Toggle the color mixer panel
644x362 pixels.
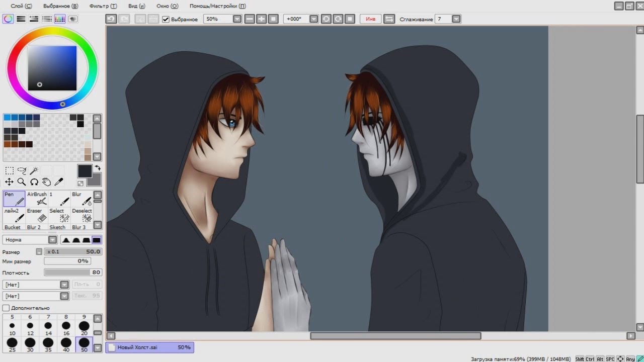point(47,19)
